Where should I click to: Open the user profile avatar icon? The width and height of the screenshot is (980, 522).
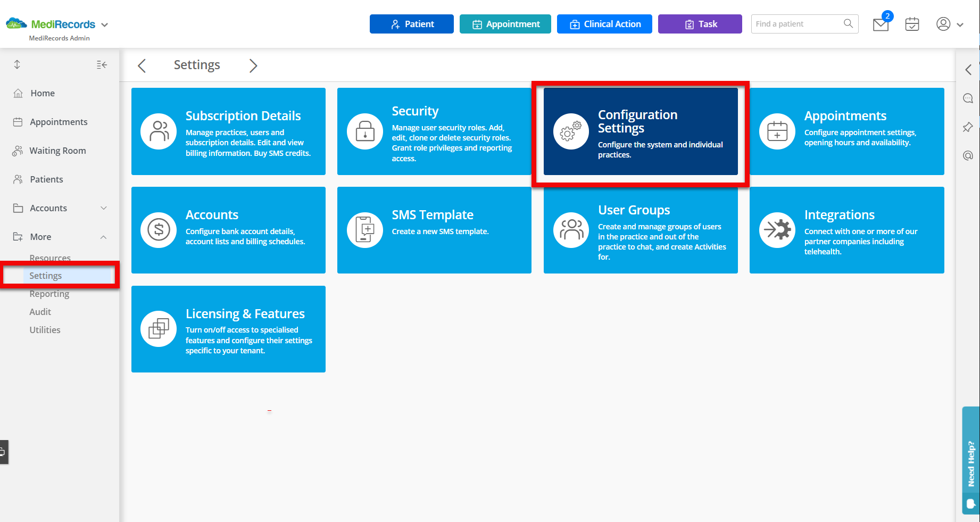pos(943,24)
